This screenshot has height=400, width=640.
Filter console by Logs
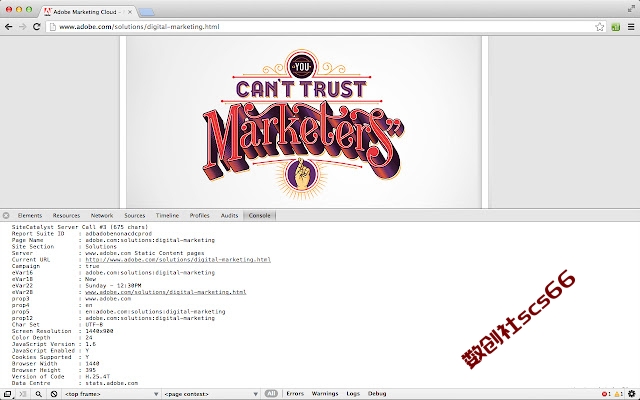(353, 393)
